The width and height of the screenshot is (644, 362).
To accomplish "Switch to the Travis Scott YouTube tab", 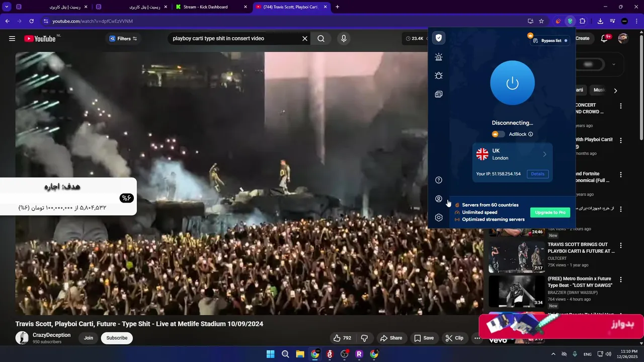I will click(x=292, y=7).
